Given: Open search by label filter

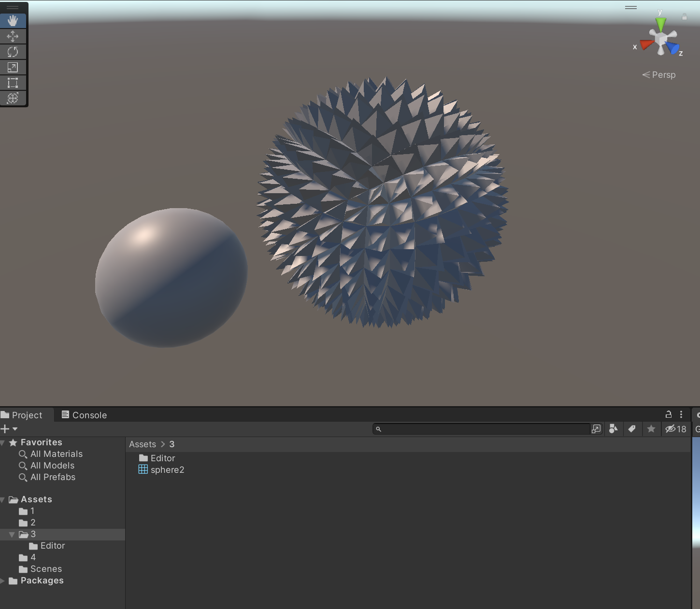Looking at the screenshot, I should pyautogui.click(x=632, y=429).
